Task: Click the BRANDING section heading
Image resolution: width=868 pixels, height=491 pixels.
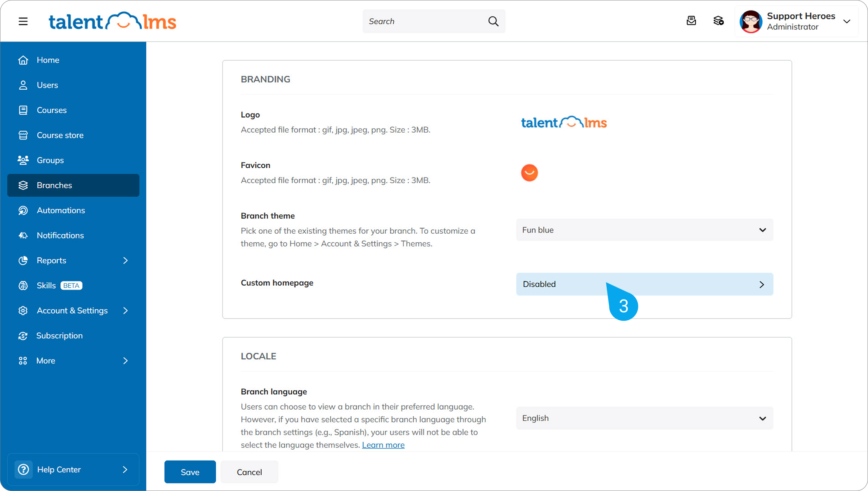Action: coord(265,79)
